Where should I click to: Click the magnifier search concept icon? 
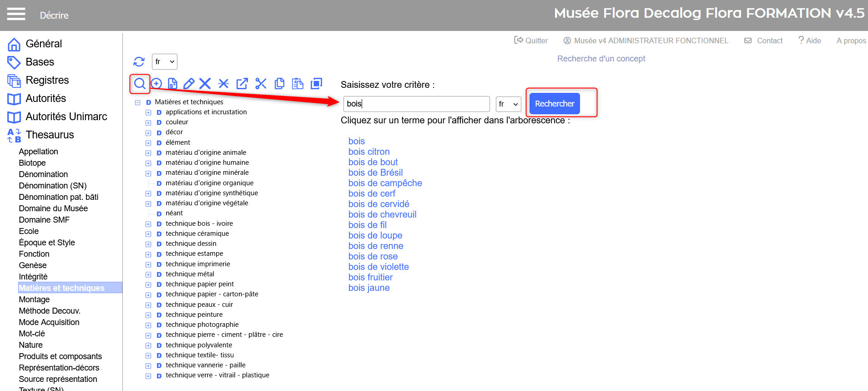pyautogui.click(x=140, y=83)
